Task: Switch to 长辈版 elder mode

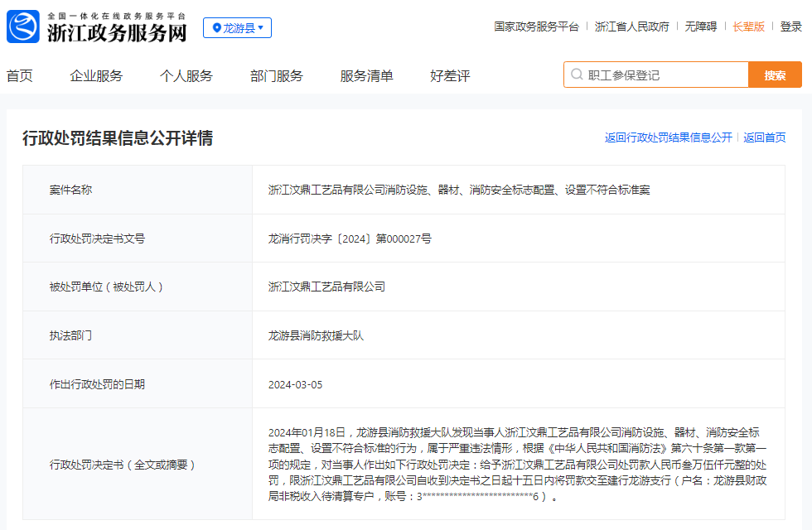Action: (x=749, y=26)
